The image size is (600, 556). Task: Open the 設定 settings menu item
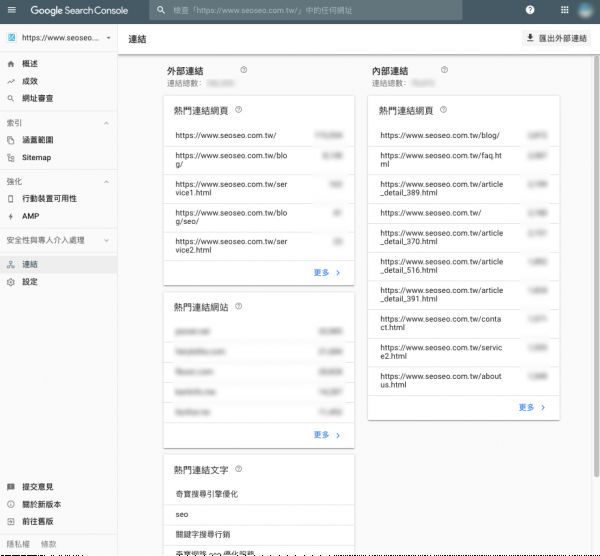(58, 282)
